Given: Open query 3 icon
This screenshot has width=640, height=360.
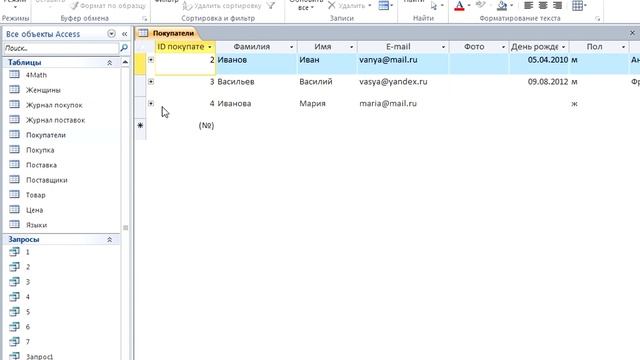Looking at the screenshot, I should click(14, 282).
